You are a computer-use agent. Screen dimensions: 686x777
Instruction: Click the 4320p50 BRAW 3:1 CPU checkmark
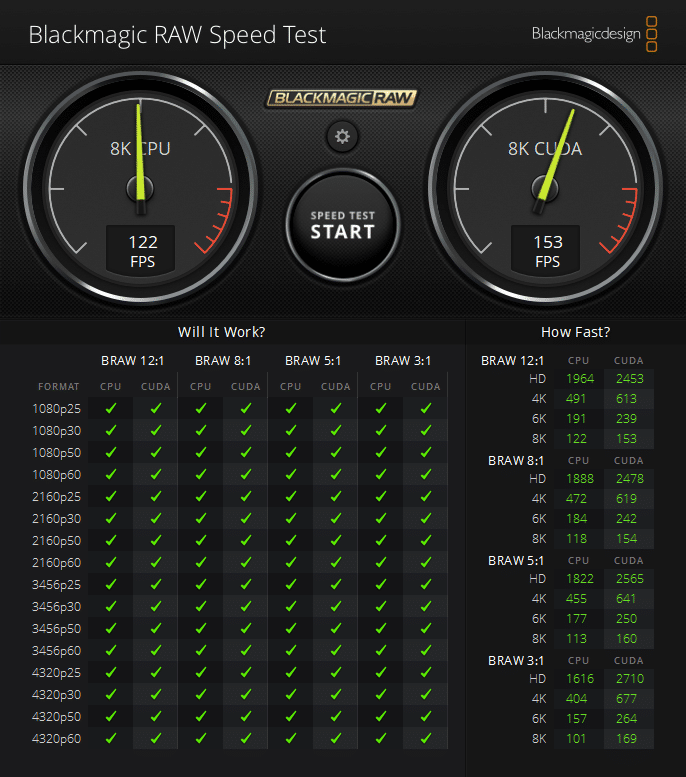[x=381, y=716]
